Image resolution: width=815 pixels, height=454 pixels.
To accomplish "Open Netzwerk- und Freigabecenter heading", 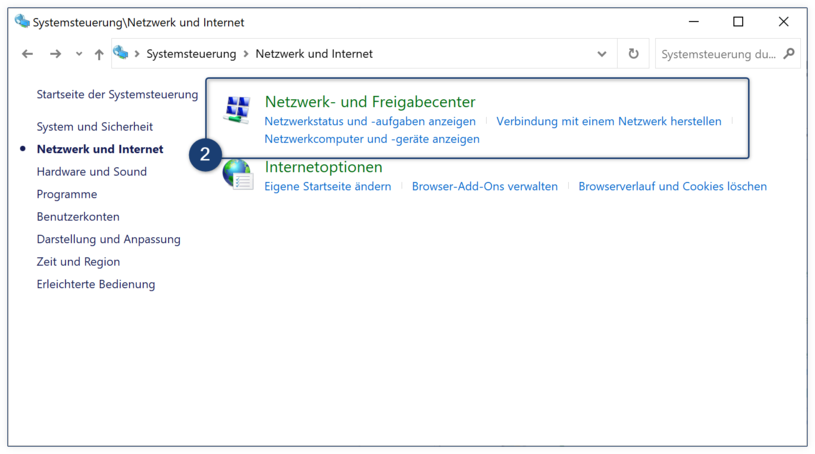I will click(370, 101).
